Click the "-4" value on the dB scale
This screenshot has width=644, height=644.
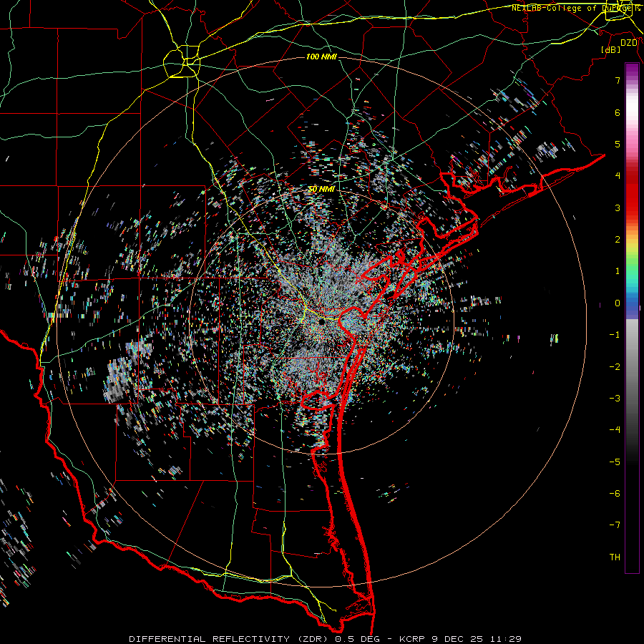tap(615, 430)
